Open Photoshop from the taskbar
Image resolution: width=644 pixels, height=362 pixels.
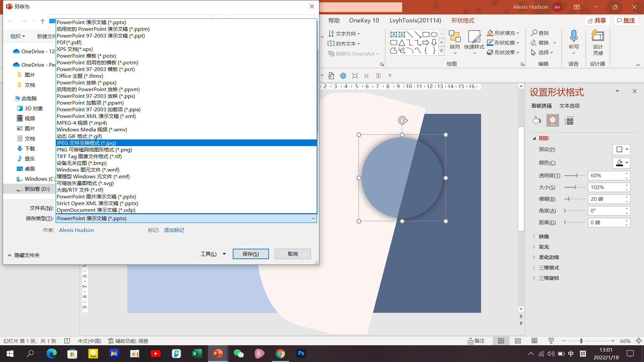coord(301,353)
